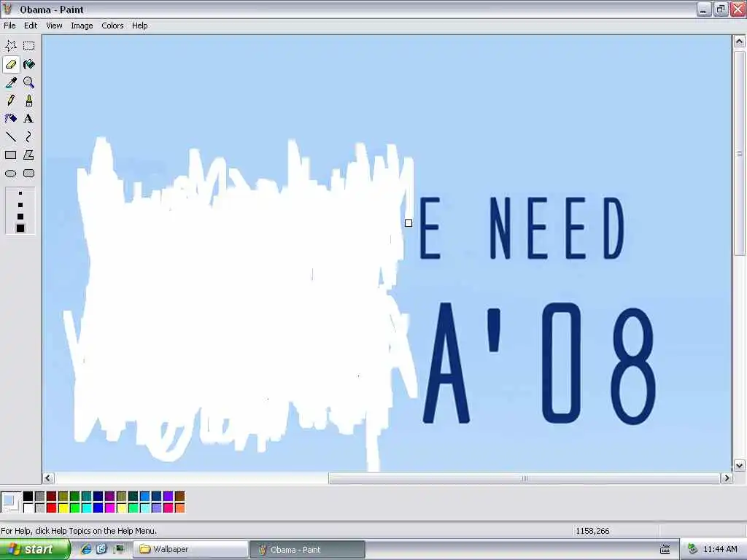
Task: Choose the white color swatch
Action: pos(28,508)
